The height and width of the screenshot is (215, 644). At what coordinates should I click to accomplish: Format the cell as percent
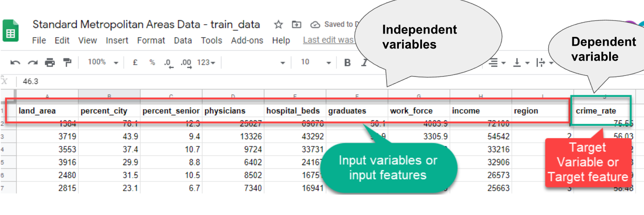(x=152, y=62)
